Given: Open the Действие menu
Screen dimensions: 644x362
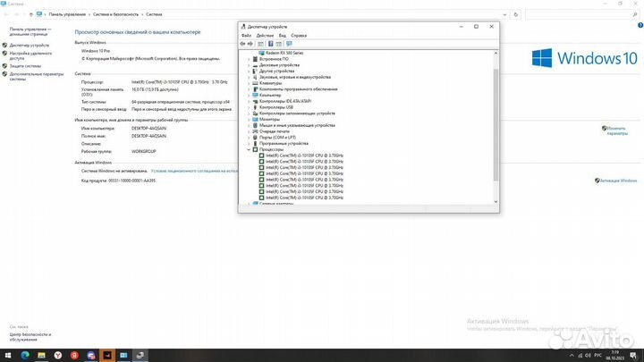Looking at the screenshot, I should click(x=265, y=36).
